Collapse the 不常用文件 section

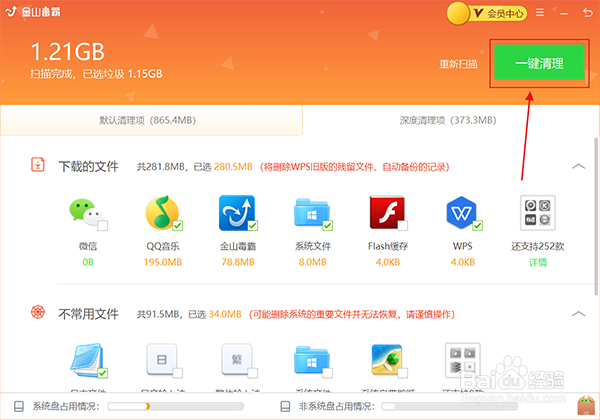point(578,314)
